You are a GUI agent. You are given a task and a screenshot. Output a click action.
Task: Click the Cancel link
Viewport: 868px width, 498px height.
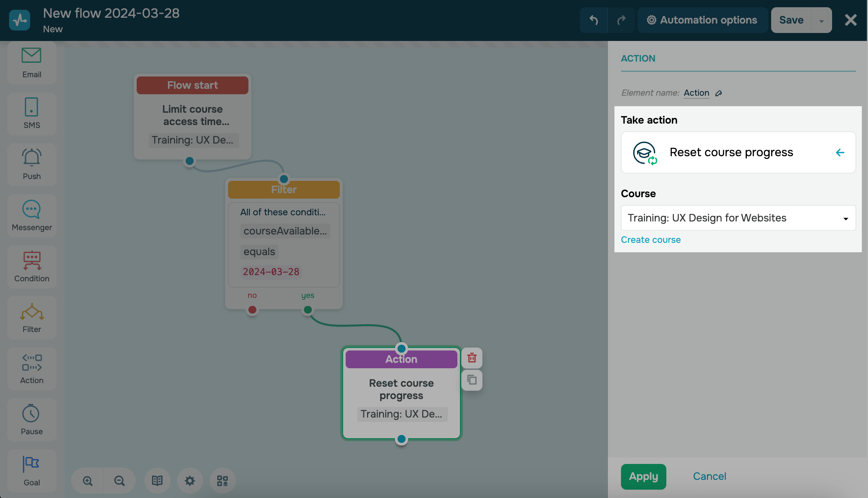click(709, 476)
